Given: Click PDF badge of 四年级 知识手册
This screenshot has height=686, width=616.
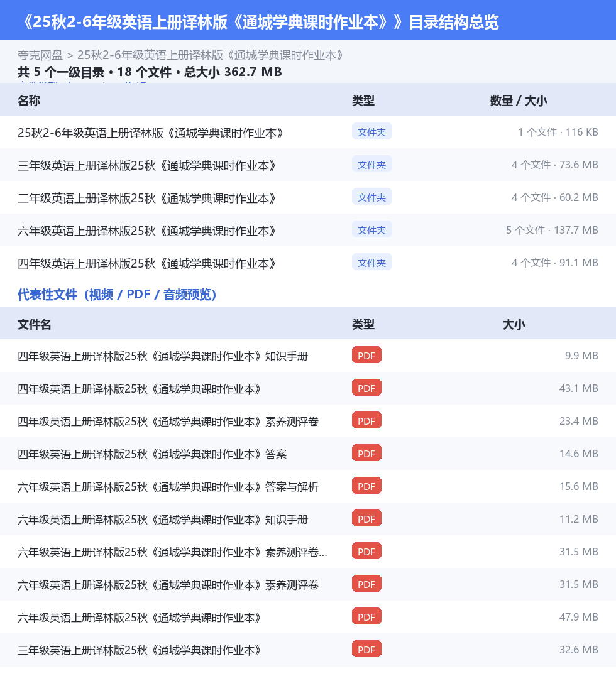Looking at the screenshot, I should tap(366, 356).
